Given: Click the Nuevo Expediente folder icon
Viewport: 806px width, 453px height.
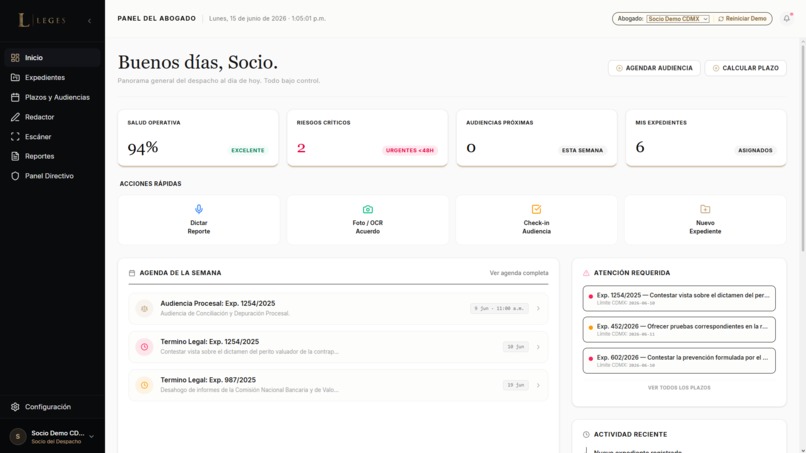Looking at the screenshot, I should (x=705, y=209).
